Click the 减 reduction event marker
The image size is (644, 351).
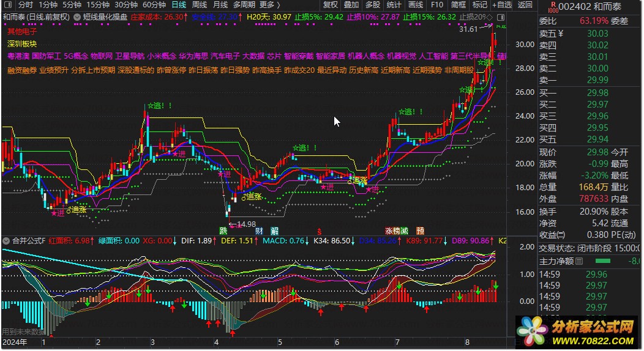click(x=404, y=231)
